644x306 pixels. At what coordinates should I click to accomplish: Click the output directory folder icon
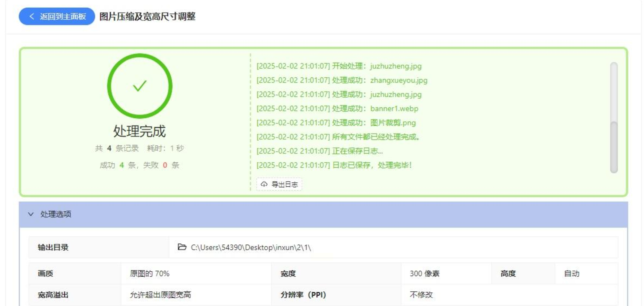(x=182, y=247)
